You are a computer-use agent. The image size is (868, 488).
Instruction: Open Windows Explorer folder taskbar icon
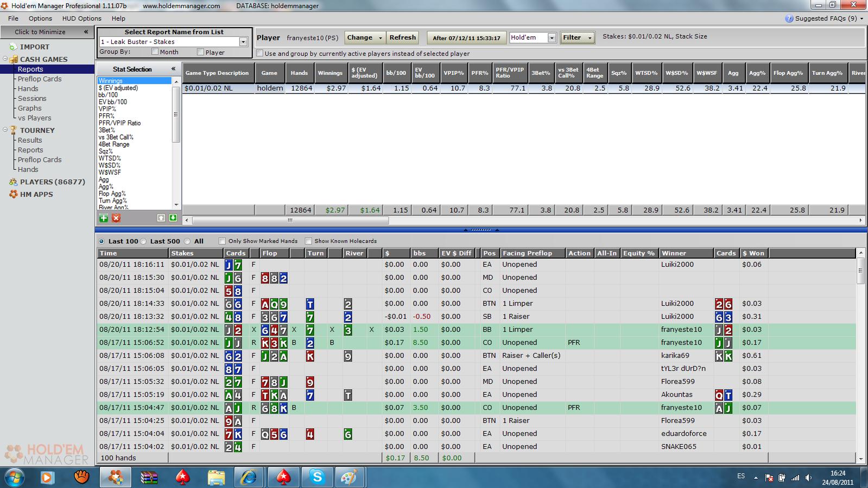point(216,477)
